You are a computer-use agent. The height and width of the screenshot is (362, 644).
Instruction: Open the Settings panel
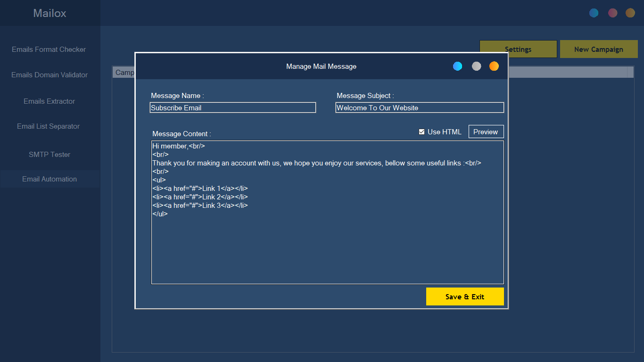[x=518, y=49]
